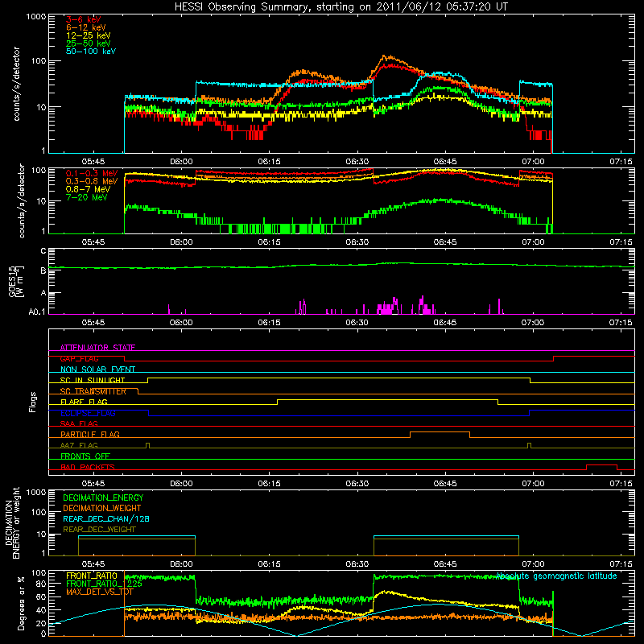Click the 6-12 keV orange peak near 06:35
The image size is (644, 644).
[x=386, y=57]
